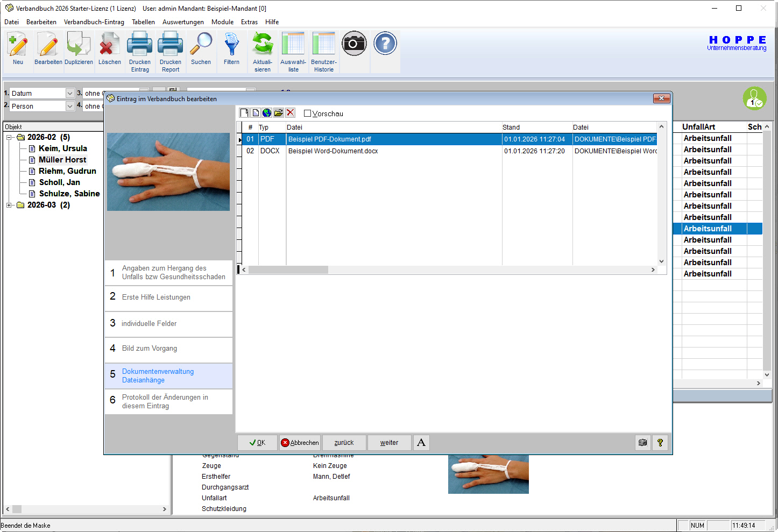778x532 pixels.
Task: Click the open folder icon in document toolbar
Action: (x=279, y=113)
